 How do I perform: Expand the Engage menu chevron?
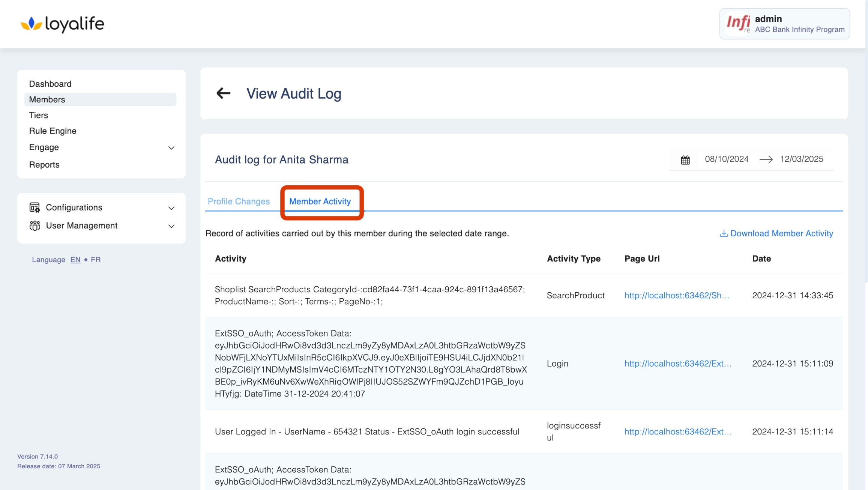pos(171,148)
